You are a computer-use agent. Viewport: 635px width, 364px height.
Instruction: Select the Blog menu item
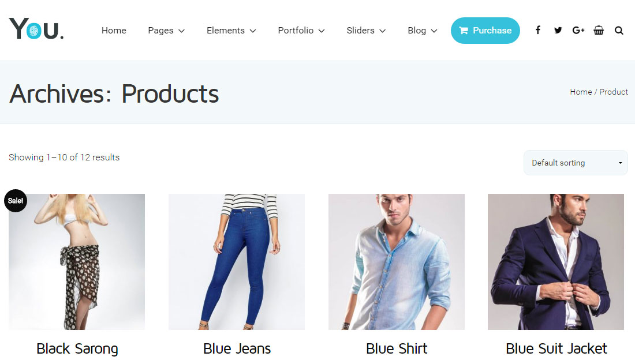tap(422, 31)
